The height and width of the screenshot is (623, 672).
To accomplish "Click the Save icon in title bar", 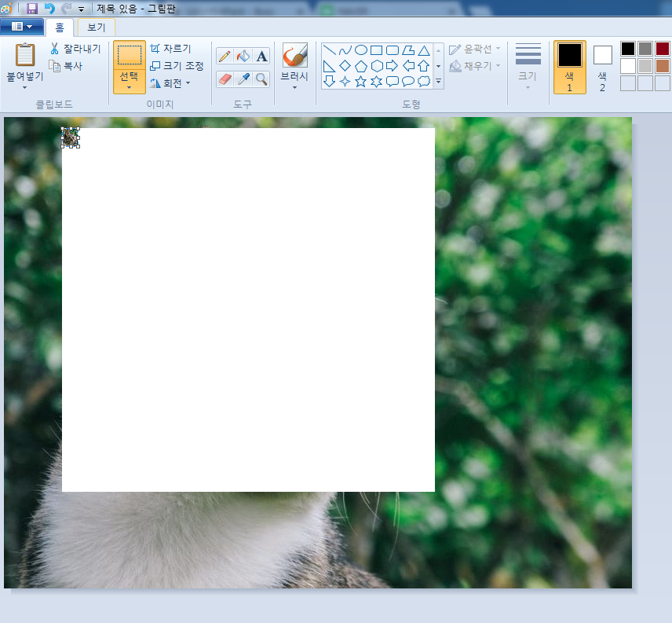I will pyautogui.click(x=32, y=8).
